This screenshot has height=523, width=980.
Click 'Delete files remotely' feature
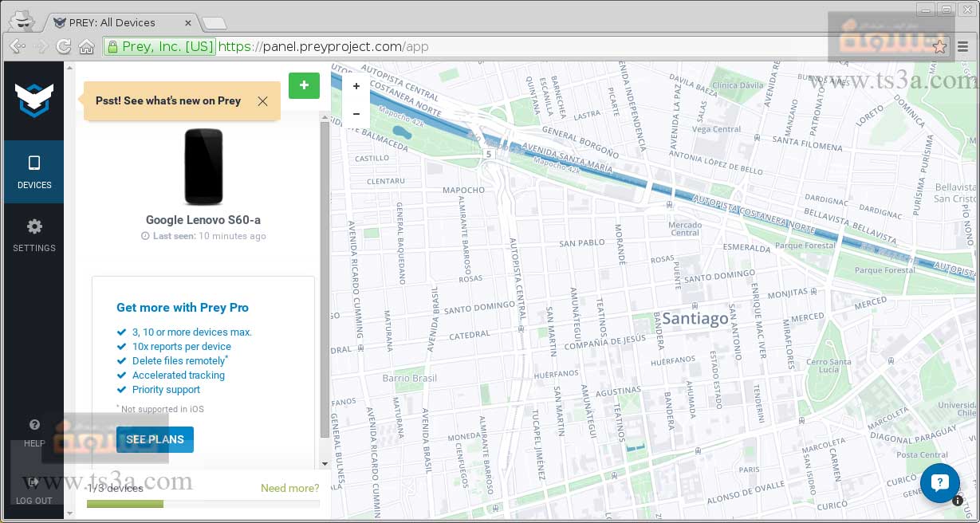click(179, 361)
